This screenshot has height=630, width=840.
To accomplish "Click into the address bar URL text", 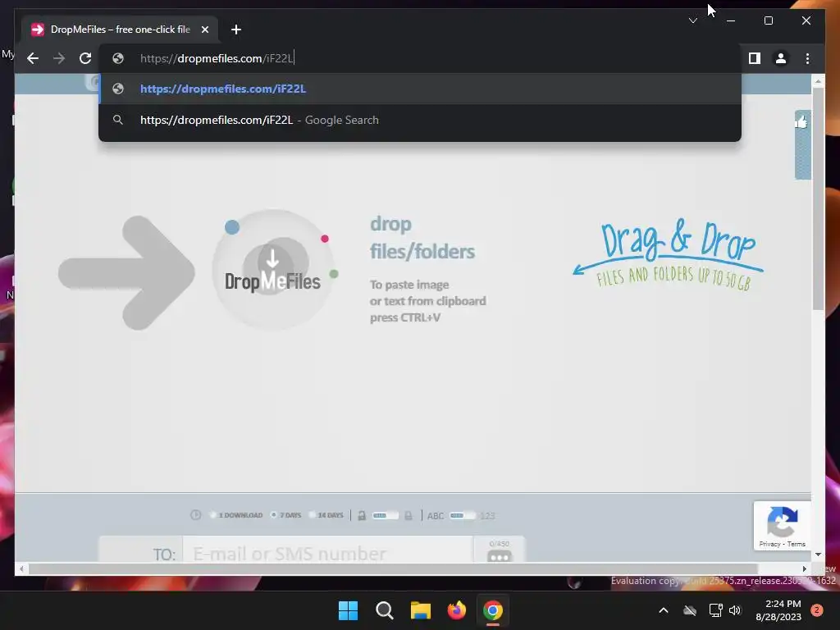I will coord(217,58).
